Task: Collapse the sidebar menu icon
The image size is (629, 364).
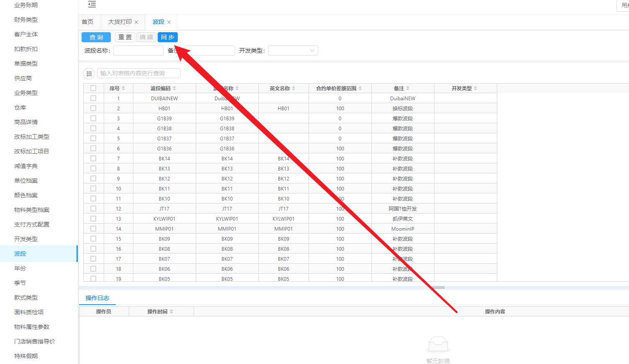Action: [92, 5]
